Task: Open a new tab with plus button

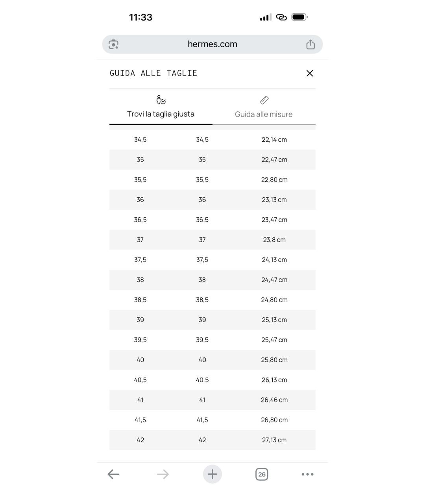Action: [213, 474]
